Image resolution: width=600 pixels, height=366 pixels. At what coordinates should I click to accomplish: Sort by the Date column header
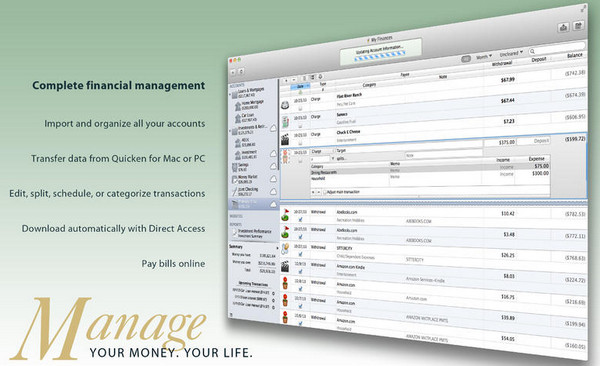click(x=300, y=86)
